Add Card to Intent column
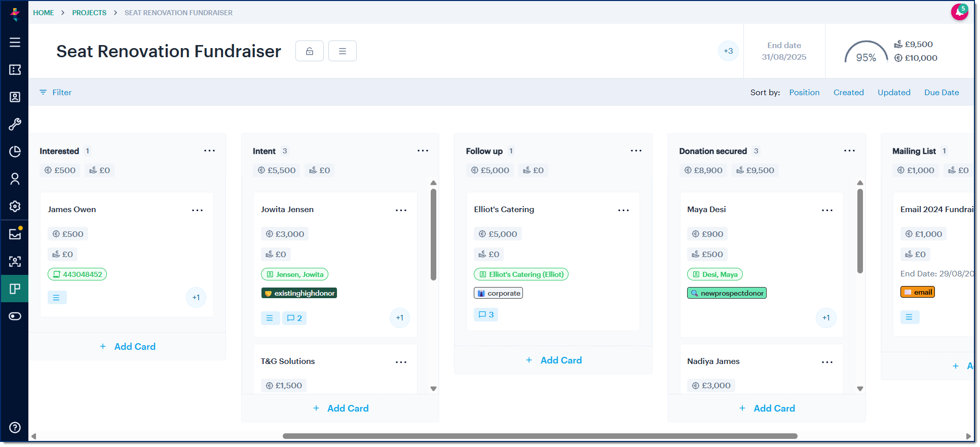 pos(341,409)
